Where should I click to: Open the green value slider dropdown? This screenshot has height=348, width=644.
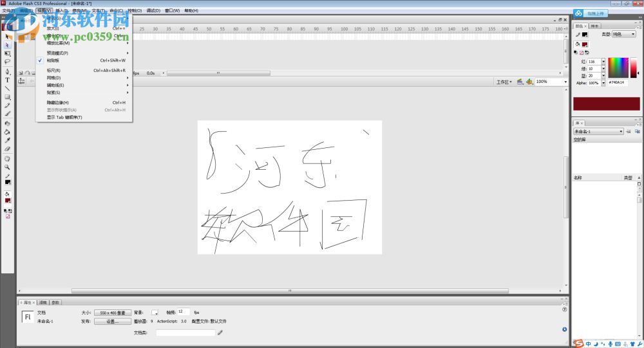click(x=603, y=69)
